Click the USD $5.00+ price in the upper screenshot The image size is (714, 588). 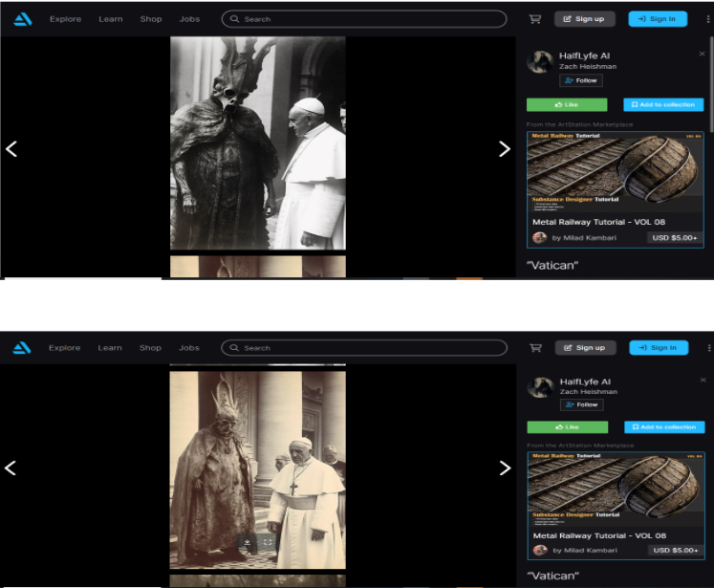[x=675, y=238]
